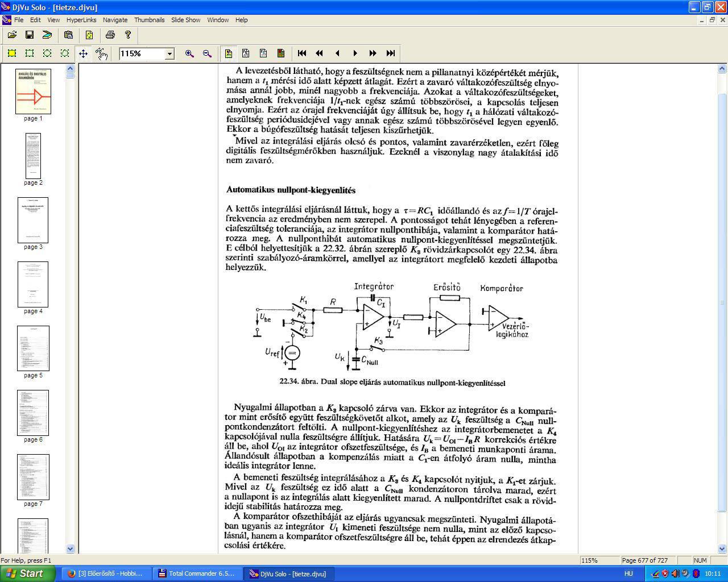
Task: Click the 'Page 677 of 727' status text
Action: coord(646,560)
